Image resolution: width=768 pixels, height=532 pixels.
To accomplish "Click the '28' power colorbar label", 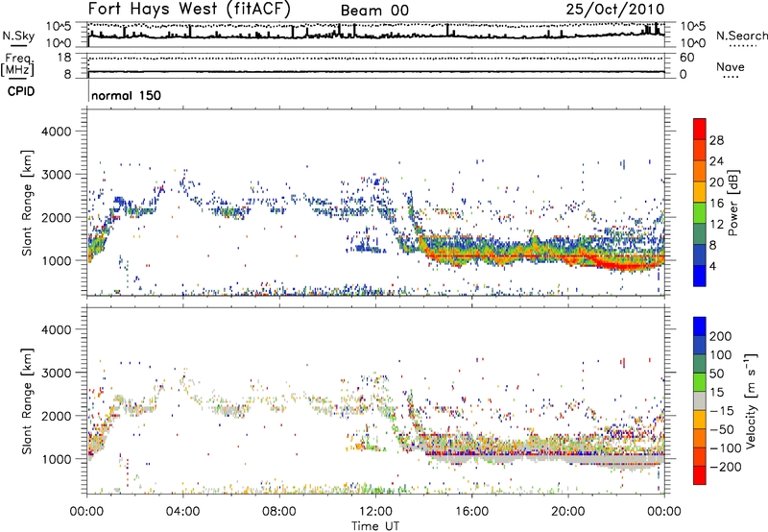I will point(716,140).
